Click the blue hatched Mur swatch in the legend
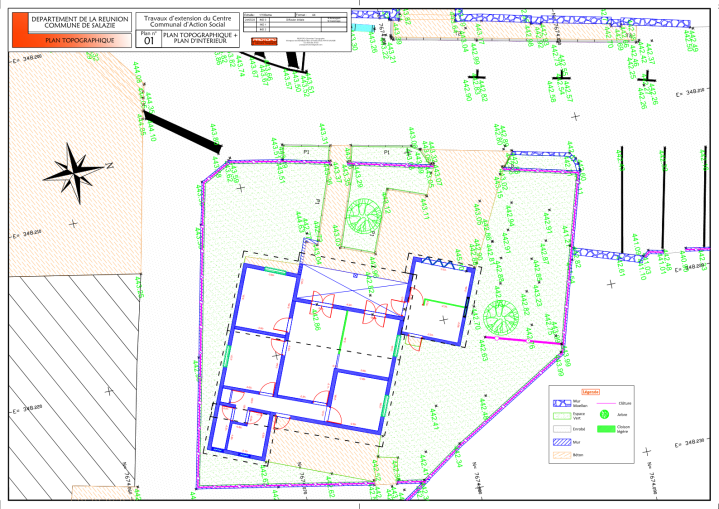The image size is (719, 509). tap(562, 442)
